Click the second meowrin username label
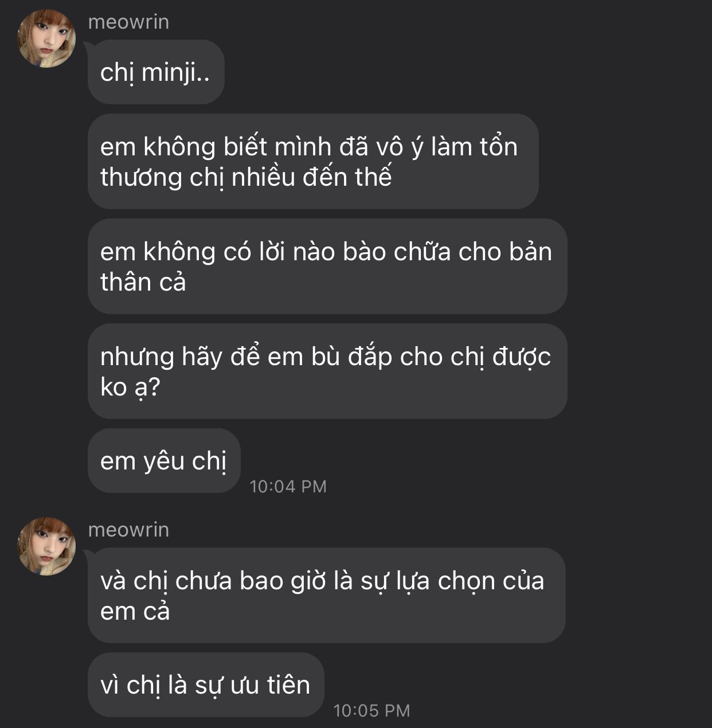Image resolution: width=712 pixels, height=728 pixels. (128, 530)
